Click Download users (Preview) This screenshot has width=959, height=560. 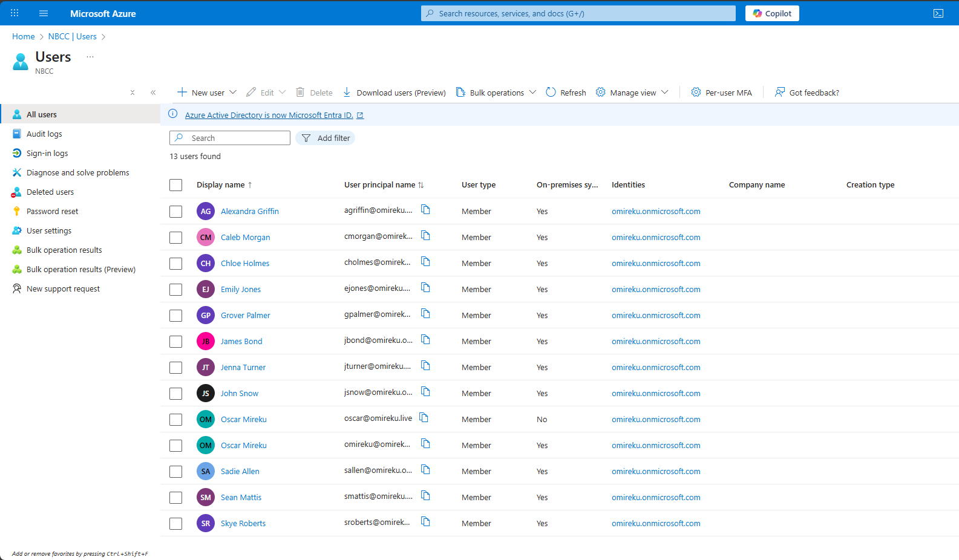point(394,93)
